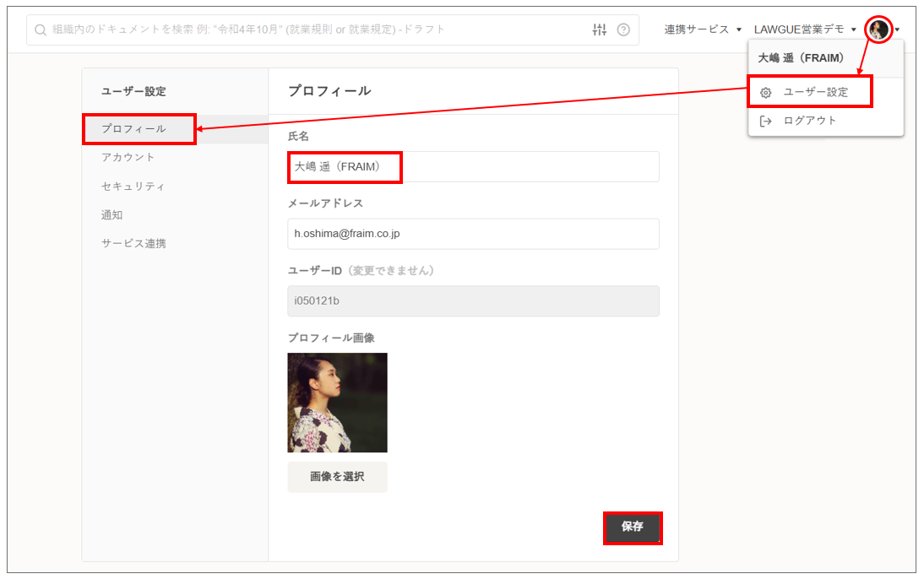Choose ログアウト from the user menu
Image resolution: width=924 pixels, height=579 pixels.
click(810, 121)
